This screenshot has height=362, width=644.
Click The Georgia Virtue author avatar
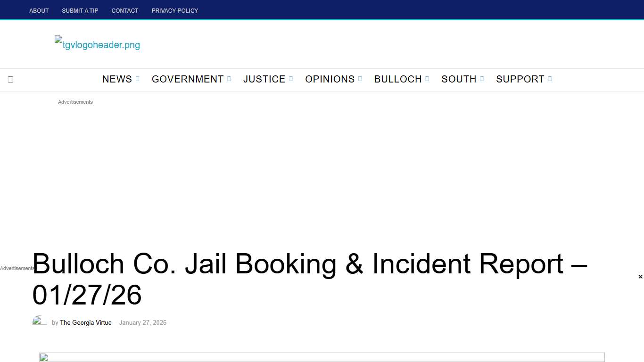pos(40,321)
